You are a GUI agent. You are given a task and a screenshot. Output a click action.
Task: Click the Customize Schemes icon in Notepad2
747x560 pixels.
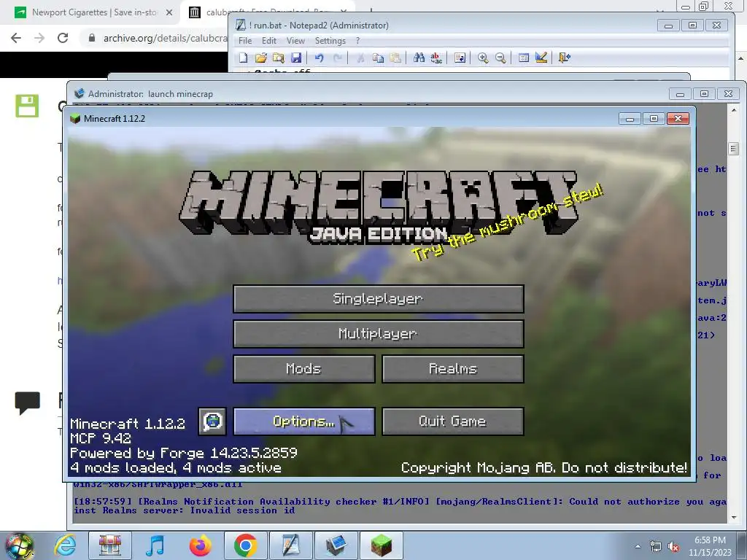(x=541, y=58)
